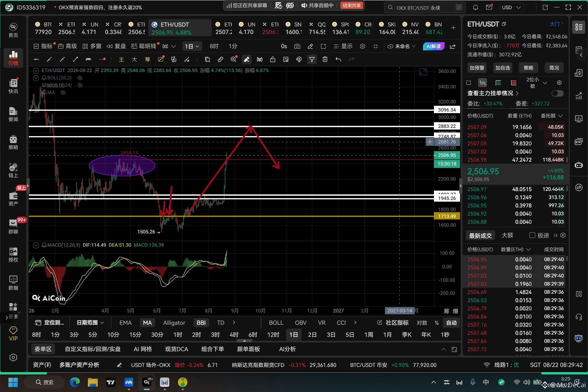Select the 4时 timeframe
This screenshot has height=392, width=588.
[234, 335]
